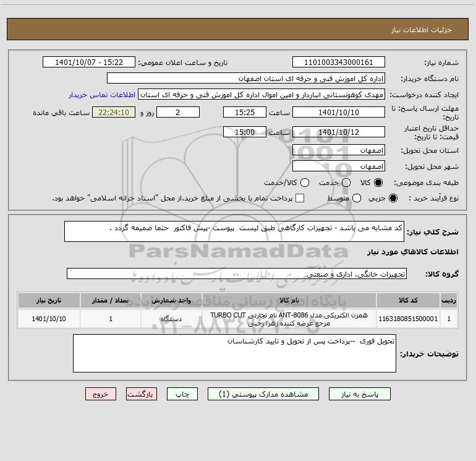Click the price validity time 15:00 field
The image size is (476, 461).
click(x=245, y=132)
